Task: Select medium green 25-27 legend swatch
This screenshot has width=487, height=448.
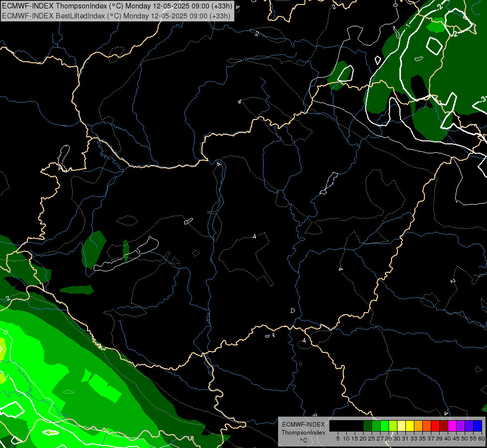Action: 376,426
